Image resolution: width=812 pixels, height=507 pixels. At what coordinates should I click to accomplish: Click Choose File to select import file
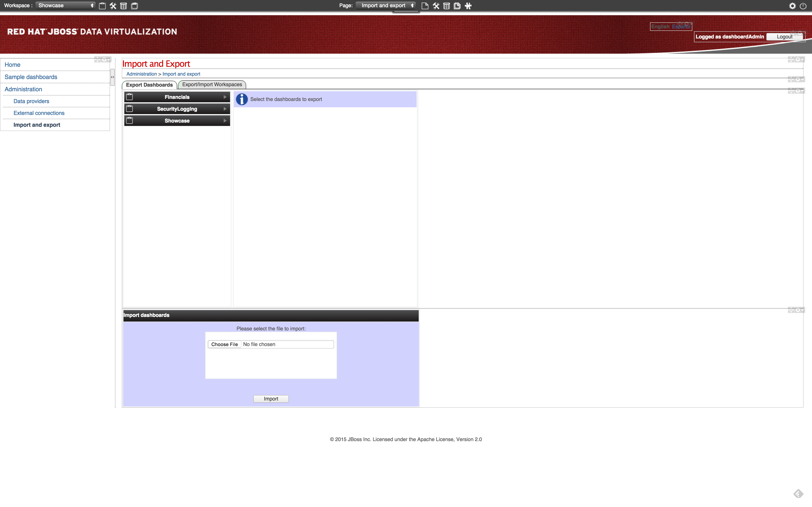225,344
